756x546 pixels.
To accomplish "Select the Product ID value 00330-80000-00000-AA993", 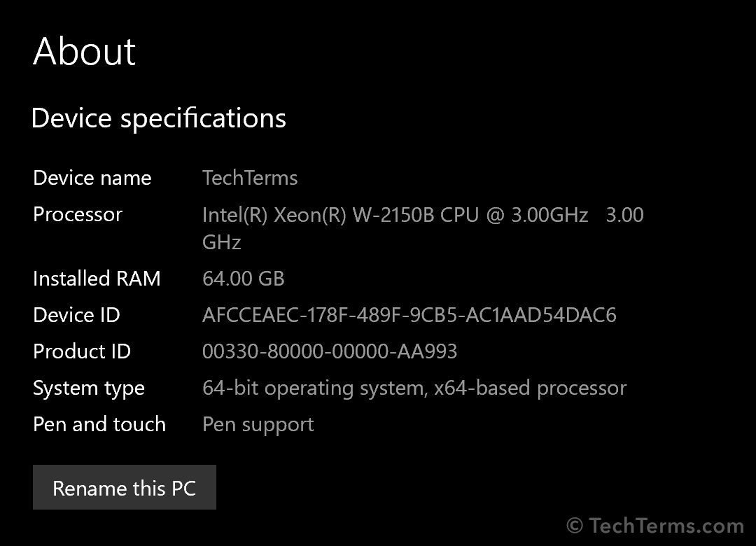I will pos(330,351).
